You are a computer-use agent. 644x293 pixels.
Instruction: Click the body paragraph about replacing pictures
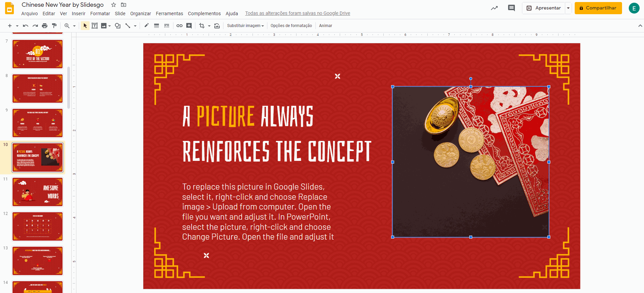pyautogui.click(x=258, y=212)
